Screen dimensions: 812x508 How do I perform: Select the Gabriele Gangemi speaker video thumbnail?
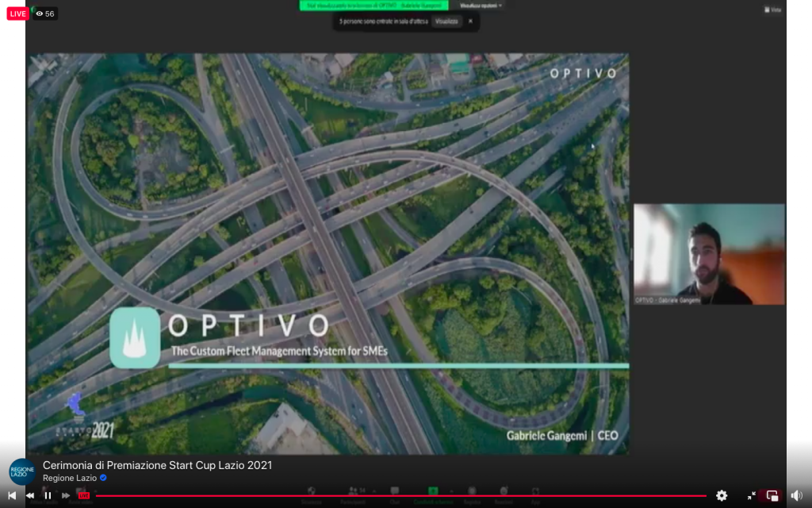tap(710, 254)
